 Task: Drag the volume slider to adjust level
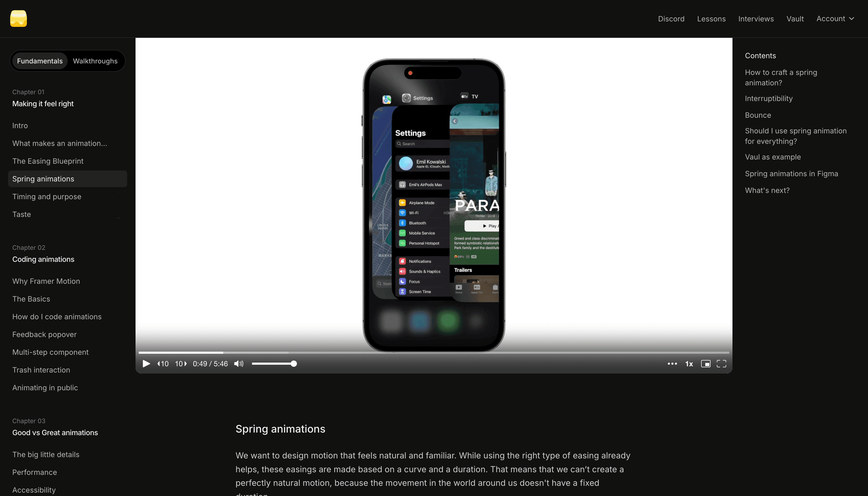(x=293, y=364)
